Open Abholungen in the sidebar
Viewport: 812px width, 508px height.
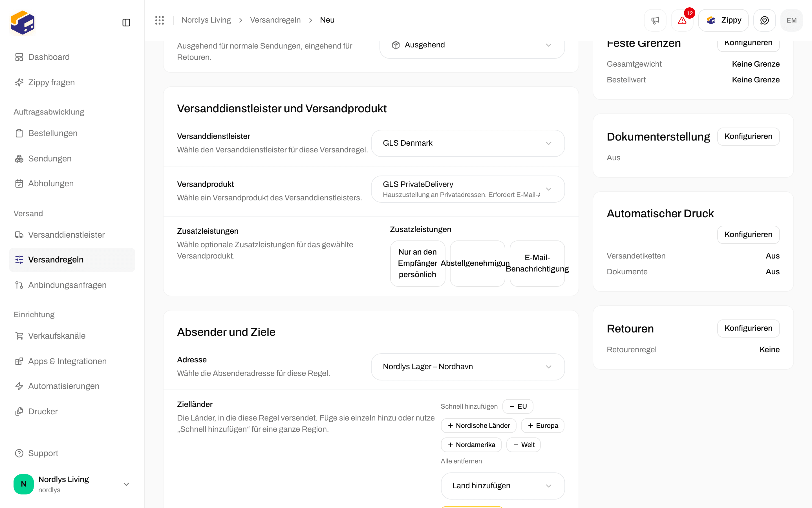[72, 183]
